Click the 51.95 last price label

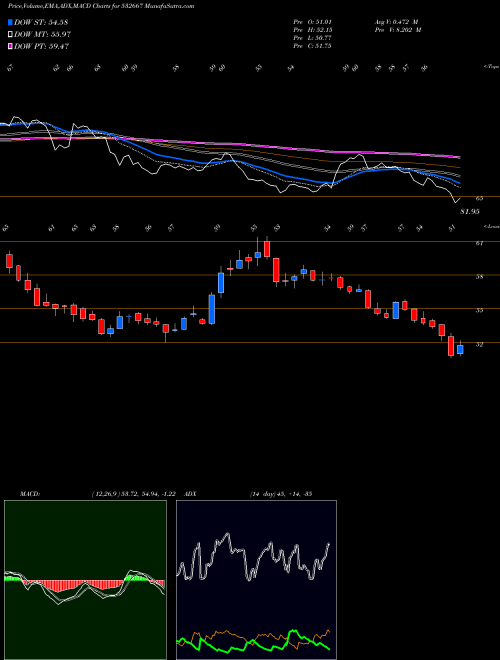(x=470, y=212)
